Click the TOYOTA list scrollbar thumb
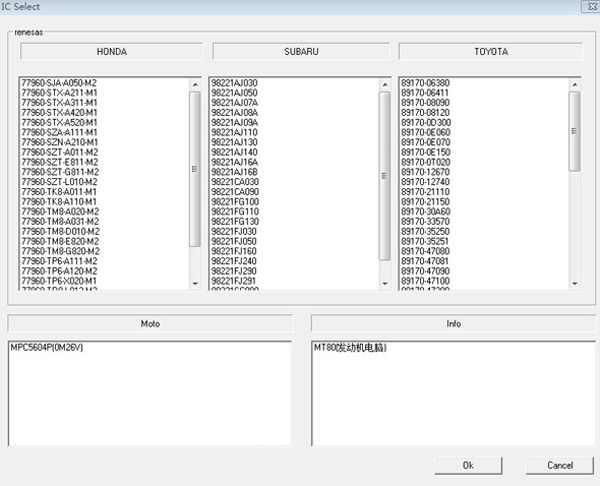The image size is (600, 486). pos(574,131)
